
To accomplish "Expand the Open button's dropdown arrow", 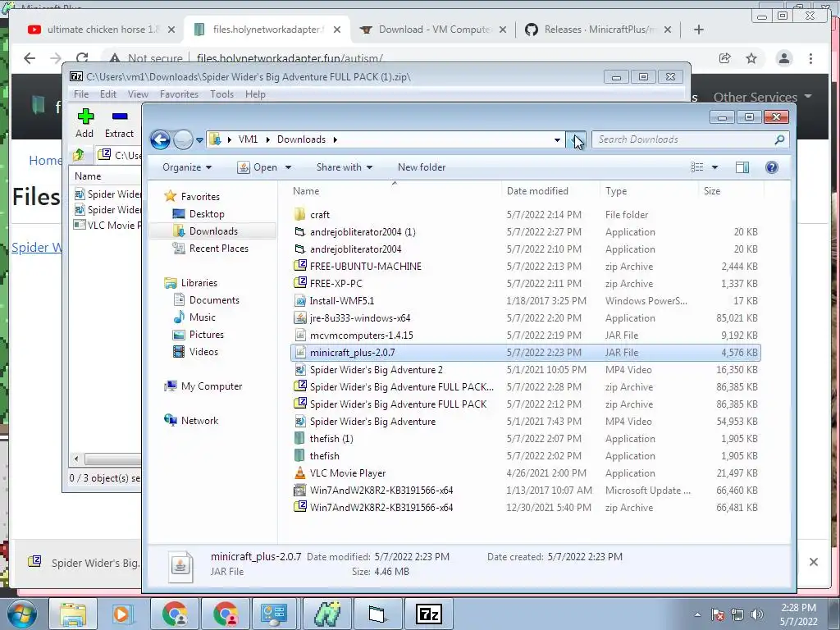I will tap(288, 167).
